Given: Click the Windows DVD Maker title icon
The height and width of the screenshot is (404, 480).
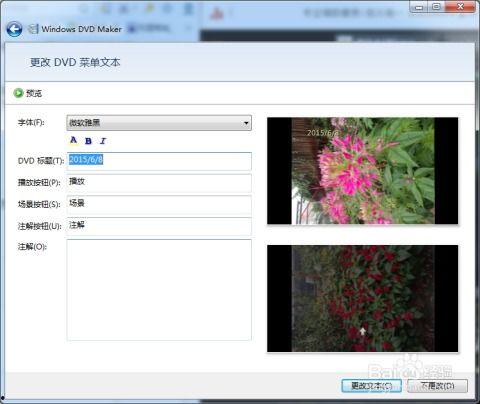Looking at the screenshot, I should tap(33, 29).
